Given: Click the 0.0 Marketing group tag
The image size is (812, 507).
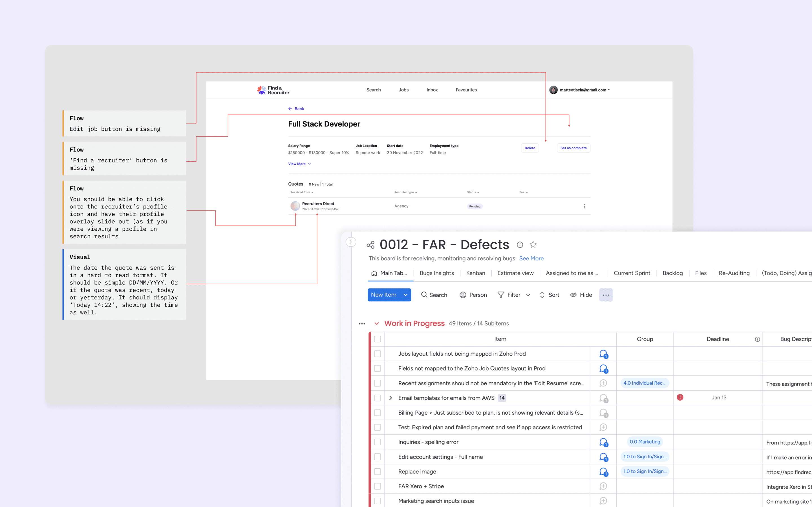Looking at the screenshot, I should pos(645,442).
